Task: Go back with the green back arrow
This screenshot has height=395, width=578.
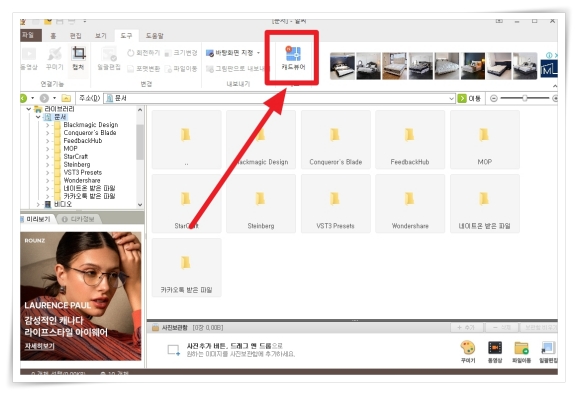Action: [x=23, y=98]
